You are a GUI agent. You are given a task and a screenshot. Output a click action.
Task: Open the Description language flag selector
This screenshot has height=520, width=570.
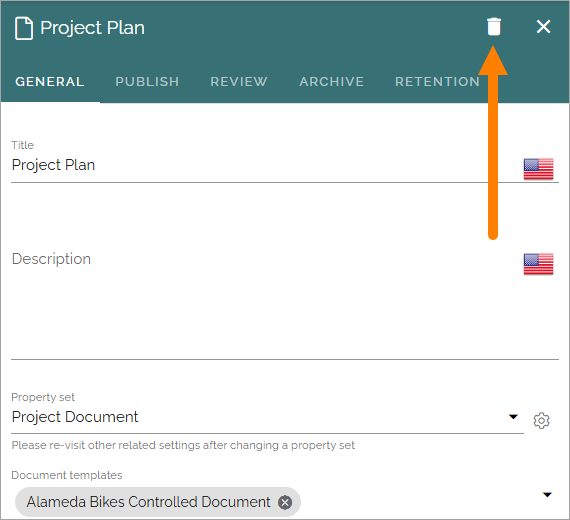538,264
